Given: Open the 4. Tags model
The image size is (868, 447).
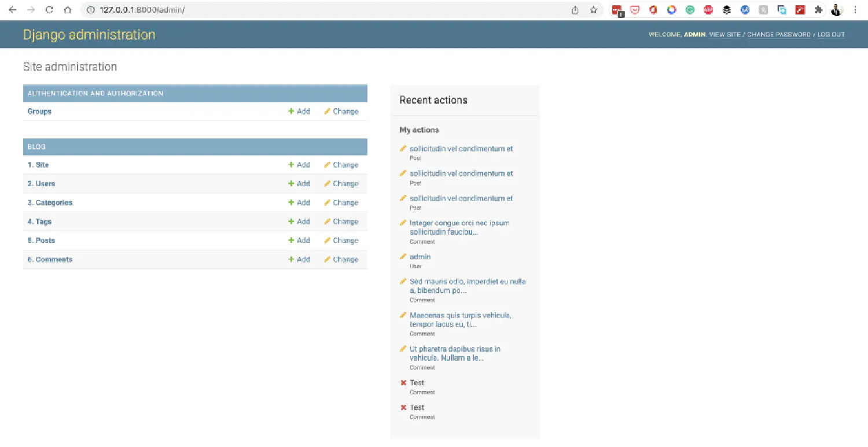Looking at the screenshot, I should point(39,221).
